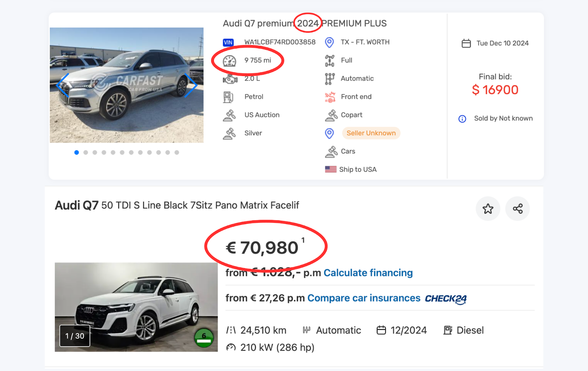Click the 1 / 30 photo counter

click(75, 336)
